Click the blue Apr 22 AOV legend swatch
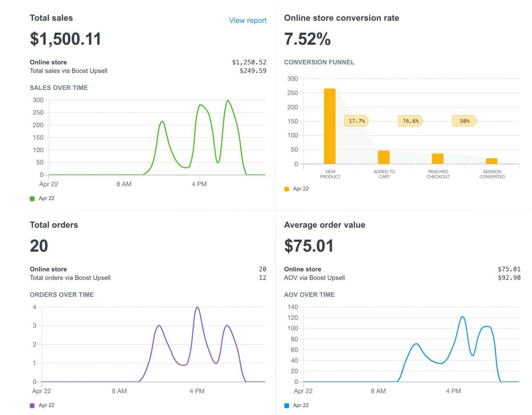The height and width of the screenshot is (415, 532). [x=287, y=405]
